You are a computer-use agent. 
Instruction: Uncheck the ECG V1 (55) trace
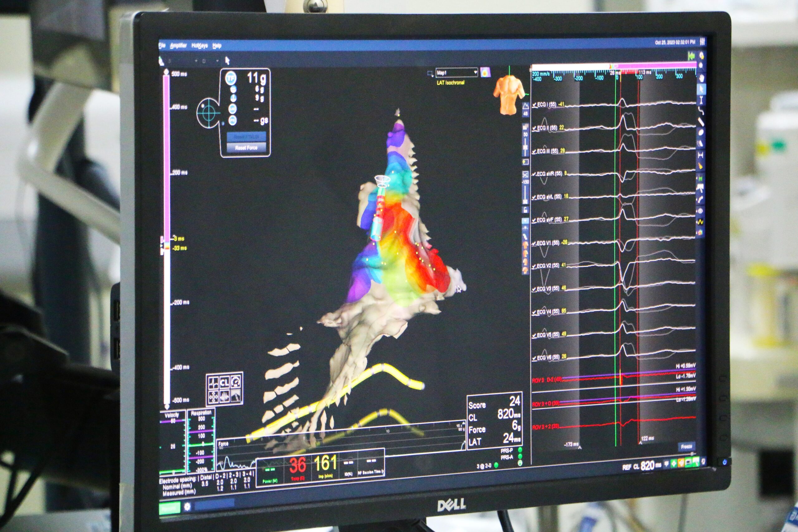[534, 244]
